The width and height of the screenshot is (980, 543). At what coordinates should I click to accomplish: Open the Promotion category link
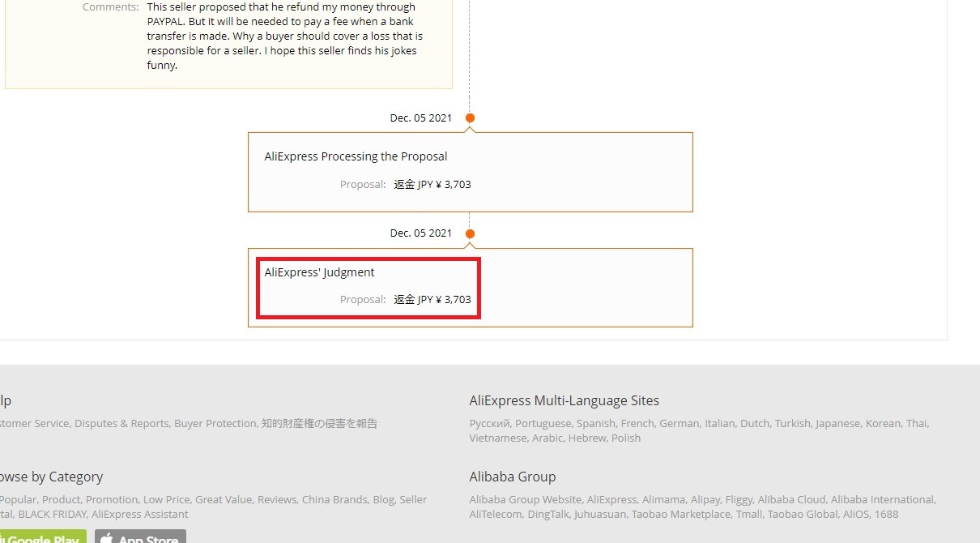coord(112,499)
